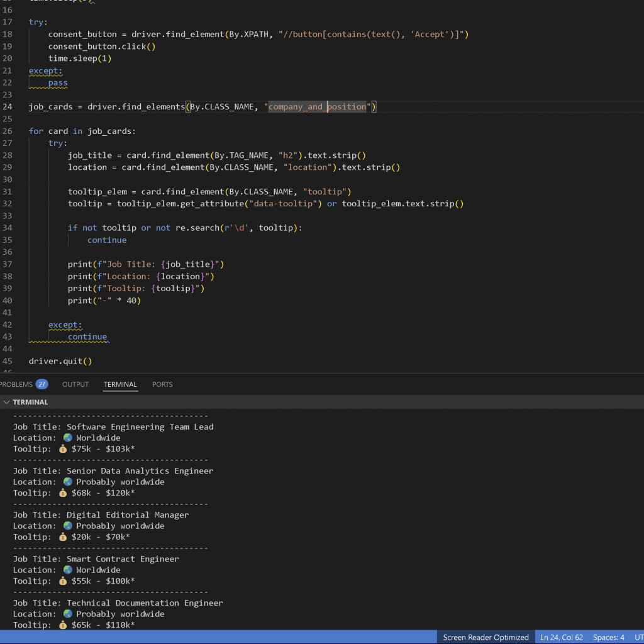The image size is (644, 644).
Task: Open Go to Line via Ln 24, Col 62
Action: pos(562,637)
